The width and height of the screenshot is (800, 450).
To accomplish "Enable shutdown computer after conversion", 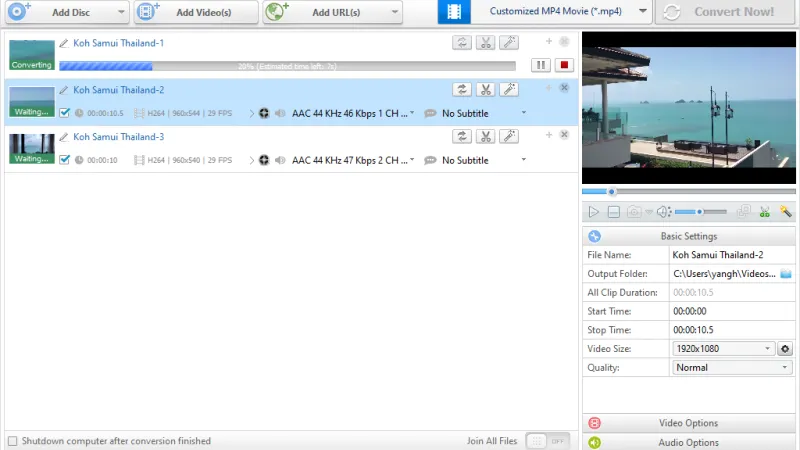I will click(13, 441).
